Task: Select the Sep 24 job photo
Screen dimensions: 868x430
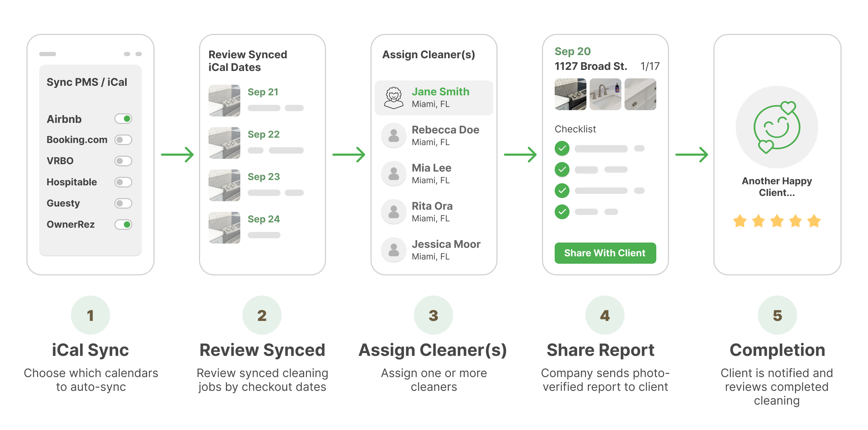Action: pyautogui.click(x=224, y=227)
